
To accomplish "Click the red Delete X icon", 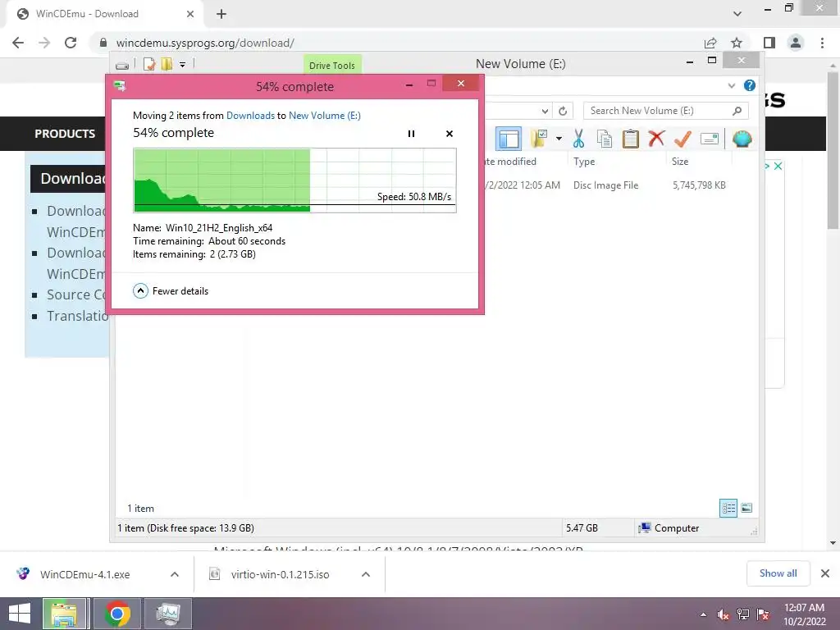I will point(656,139).
